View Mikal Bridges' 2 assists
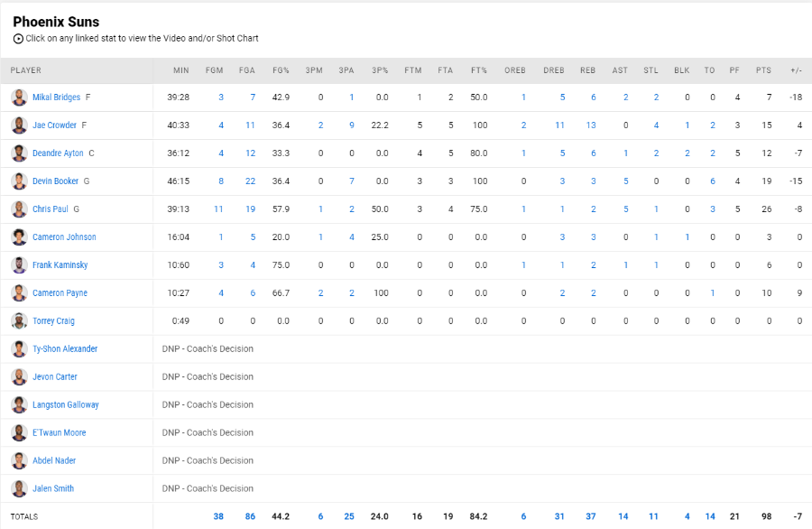The image size is (812, 529). coord(625,97)
